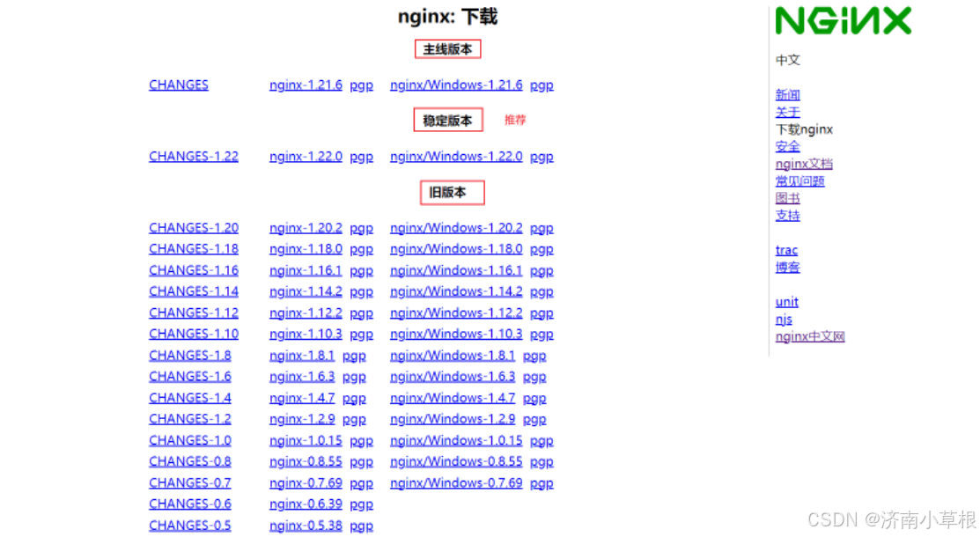Open CHANGES-1.16 link

coord(194,270)
